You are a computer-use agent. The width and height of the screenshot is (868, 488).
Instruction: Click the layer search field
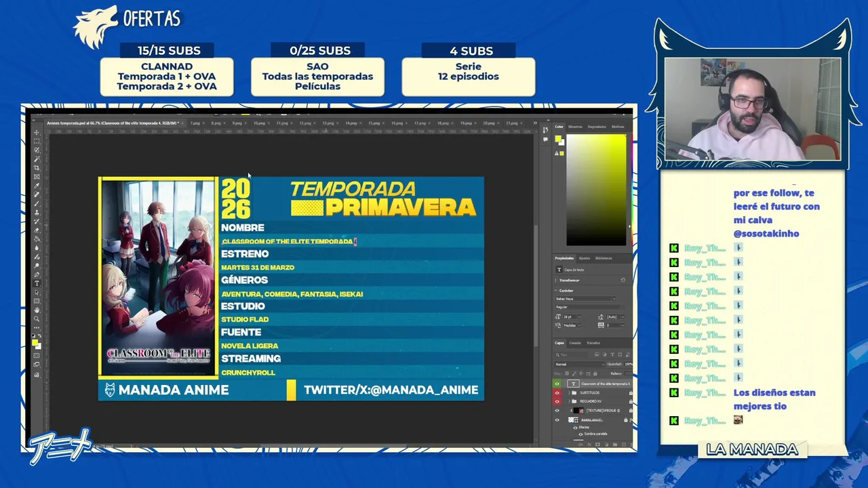572,354
